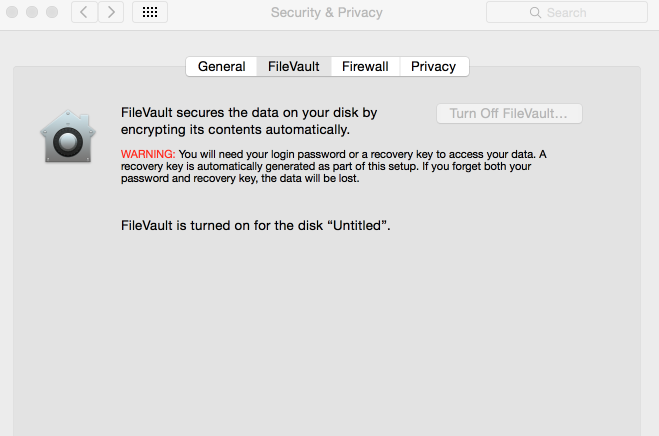Close the Security & Privacy window

[x=12, y=12]
